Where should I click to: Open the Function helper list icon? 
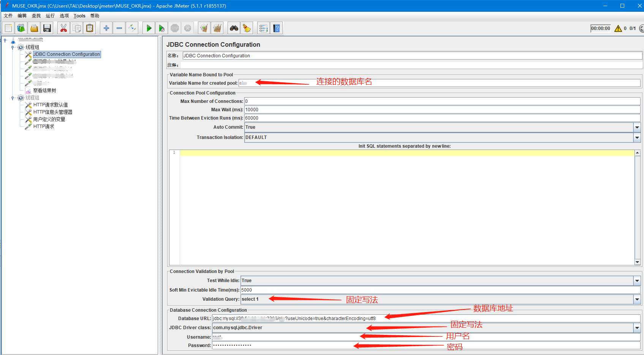pos(263,28)
